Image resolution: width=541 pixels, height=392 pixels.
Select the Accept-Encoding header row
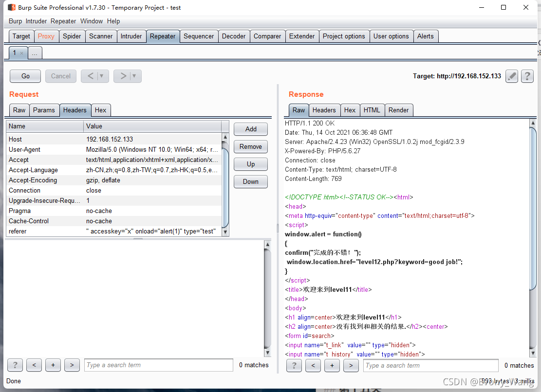(114, 180)
